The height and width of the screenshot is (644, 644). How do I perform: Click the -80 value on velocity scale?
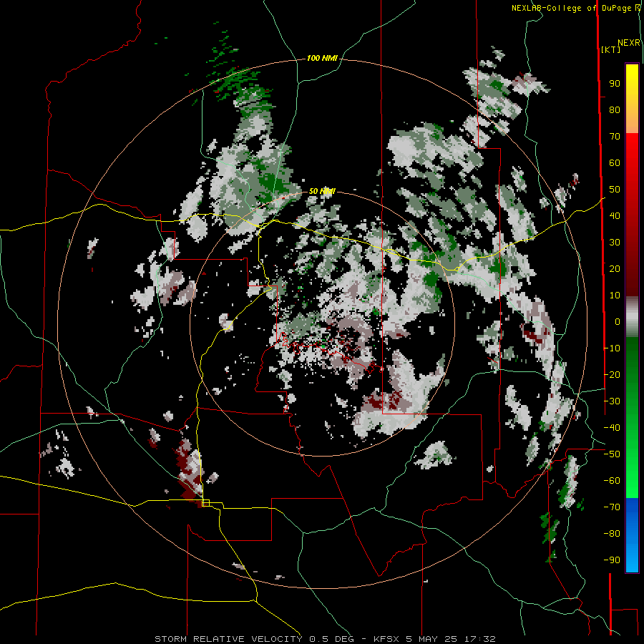click(x=612, y=534)
